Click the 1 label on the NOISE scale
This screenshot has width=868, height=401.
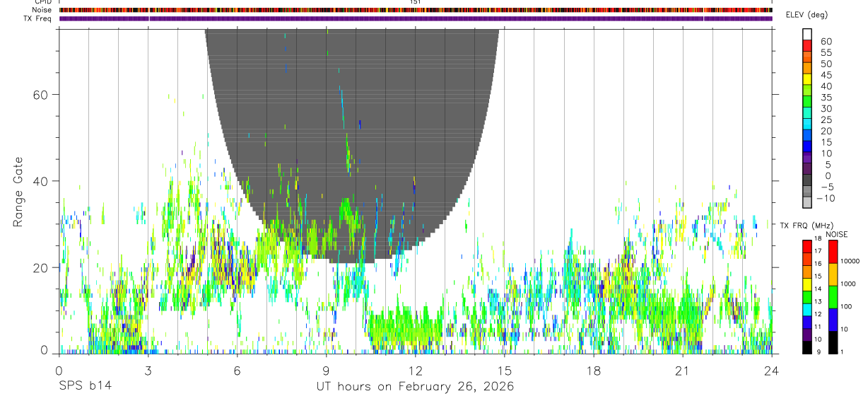841,351
